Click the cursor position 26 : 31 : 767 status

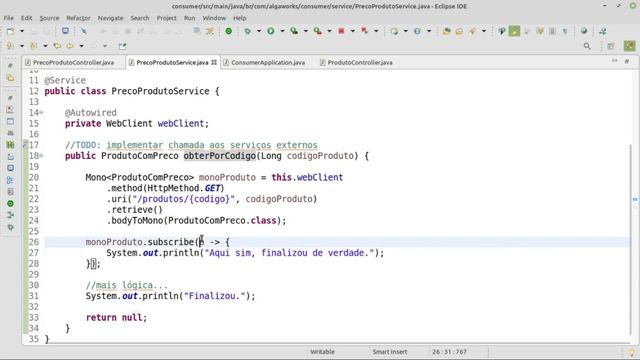pos(449,351)
